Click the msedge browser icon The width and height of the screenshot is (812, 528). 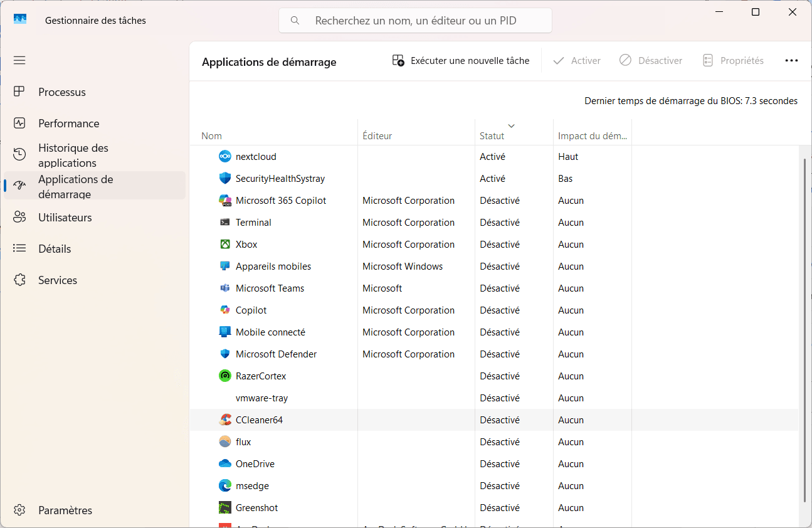click(225, 485)
